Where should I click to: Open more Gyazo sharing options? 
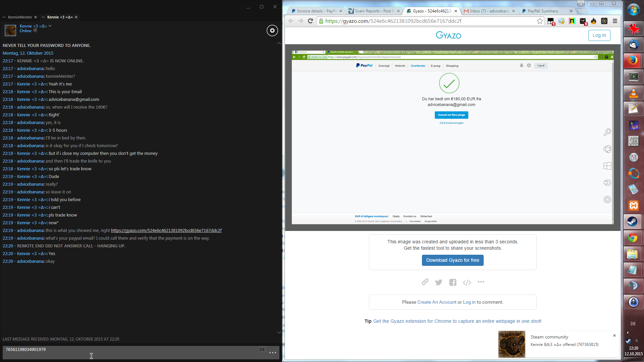point(481,282)
